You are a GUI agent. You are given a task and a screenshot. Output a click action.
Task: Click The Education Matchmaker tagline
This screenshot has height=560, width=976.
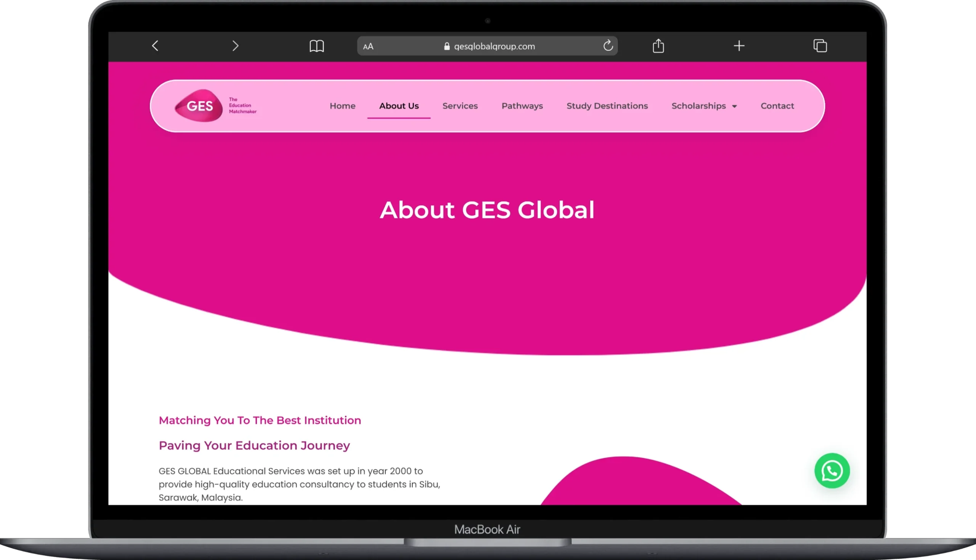pos(242,106)
